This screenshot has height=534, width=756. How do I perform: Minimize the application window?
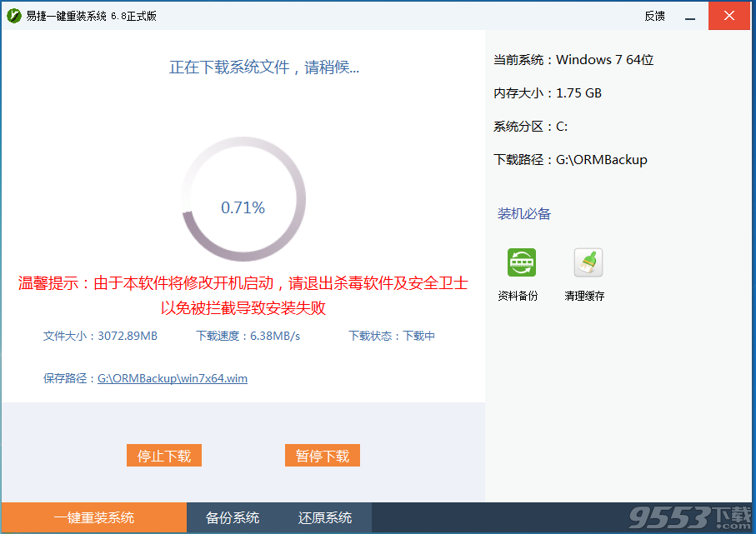coord(690,16)
